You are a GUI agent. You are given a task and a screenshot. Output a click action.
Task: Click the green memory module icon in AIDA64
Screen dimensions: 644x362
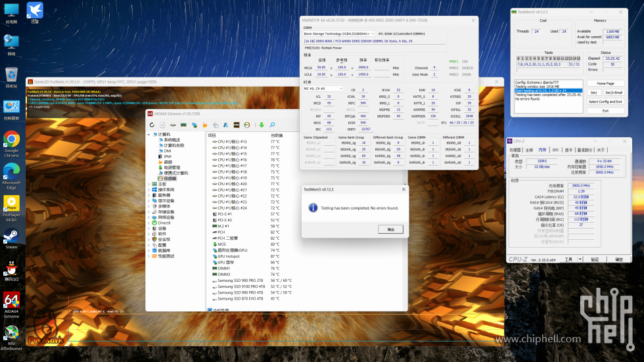coord(183,125)
